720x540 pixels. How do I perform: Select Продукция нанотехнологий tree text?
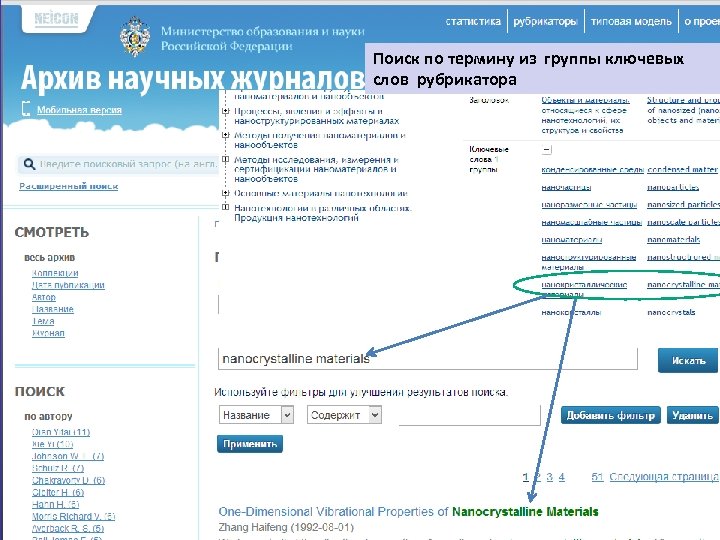click(296, 218)
